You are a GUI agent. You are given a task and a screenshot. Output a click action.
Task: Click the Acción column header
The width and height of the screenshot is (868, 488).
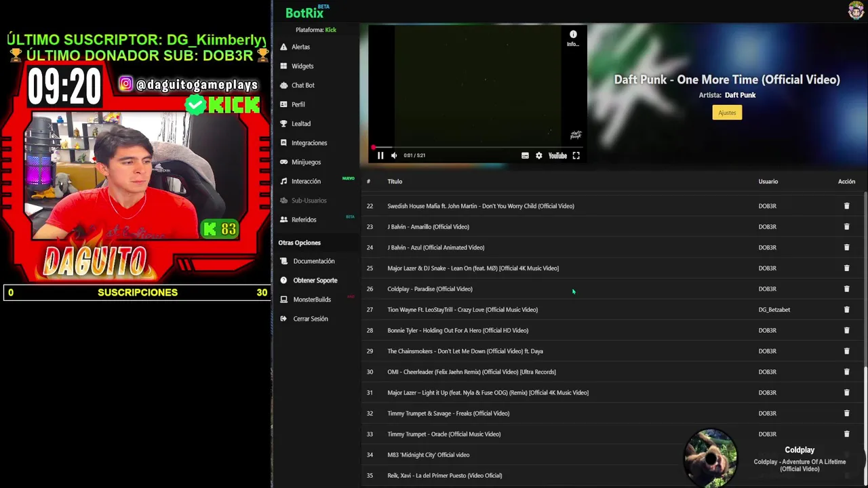click(x=846, y=182)
